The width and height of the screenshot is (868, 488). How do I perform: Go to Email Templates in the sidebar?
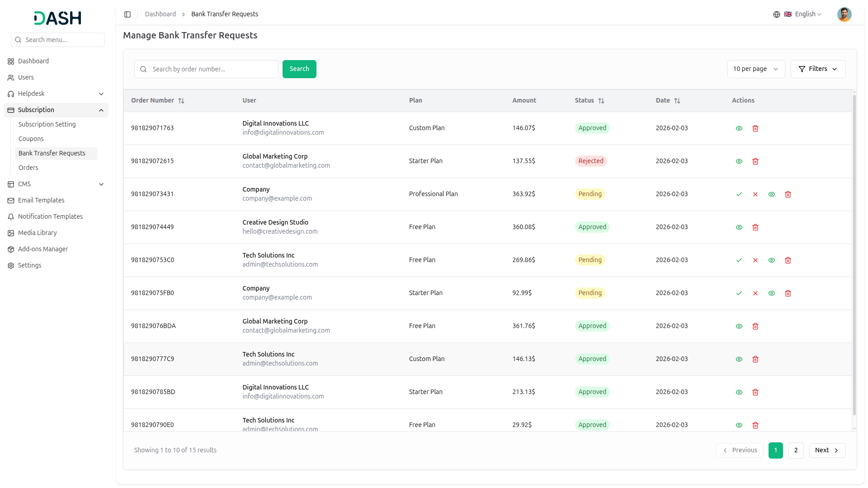[41, 200]
